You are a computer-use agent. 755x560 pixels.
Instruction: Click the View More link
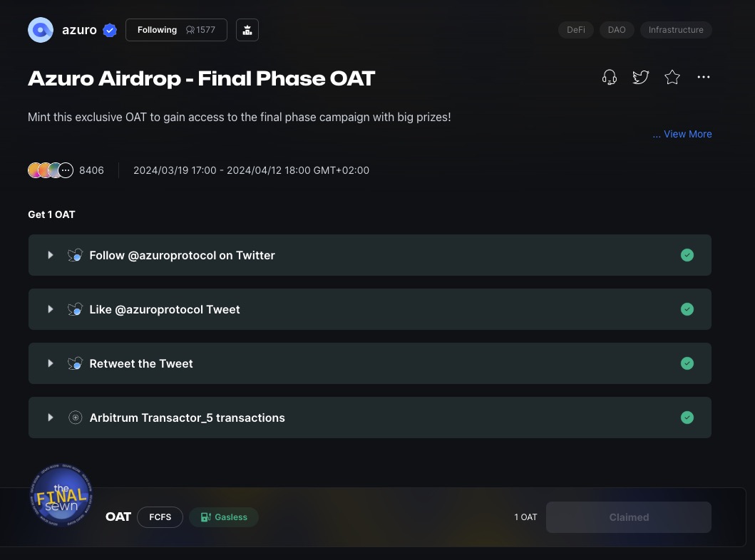point(682,134)
